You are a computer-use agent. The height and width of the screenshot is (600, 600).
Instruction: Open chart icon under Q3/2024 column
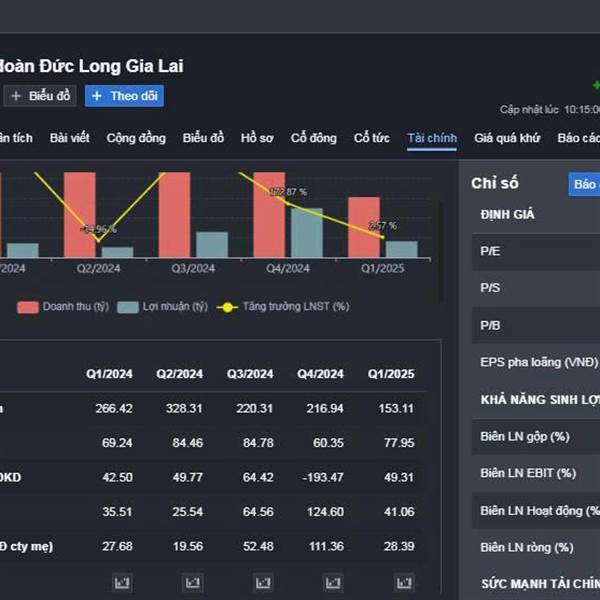point(263,582)
